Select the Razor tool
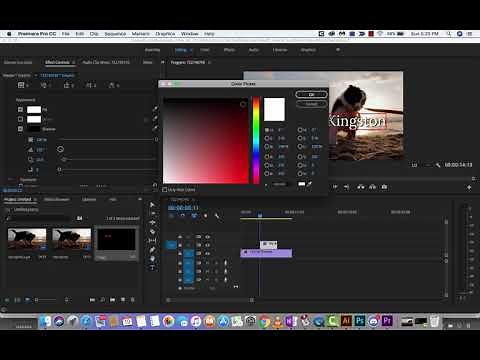 pos(153,231)
